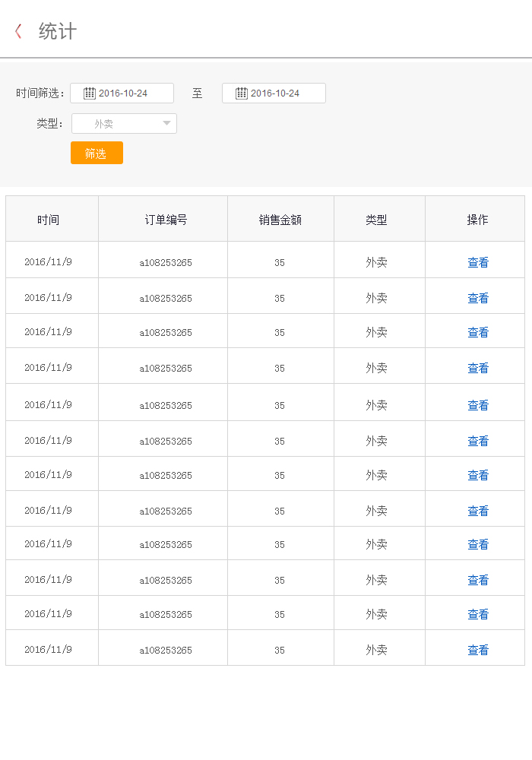This screenshot has height=760, width=532.
Task: View details via 查看 in fifth row
Action: [478, 406]
